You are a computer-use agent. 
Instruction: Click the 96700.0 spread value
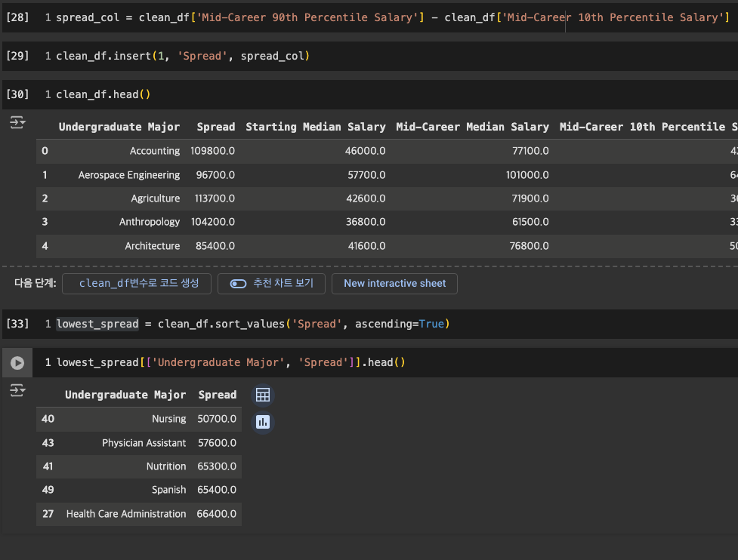pos(215,175)
